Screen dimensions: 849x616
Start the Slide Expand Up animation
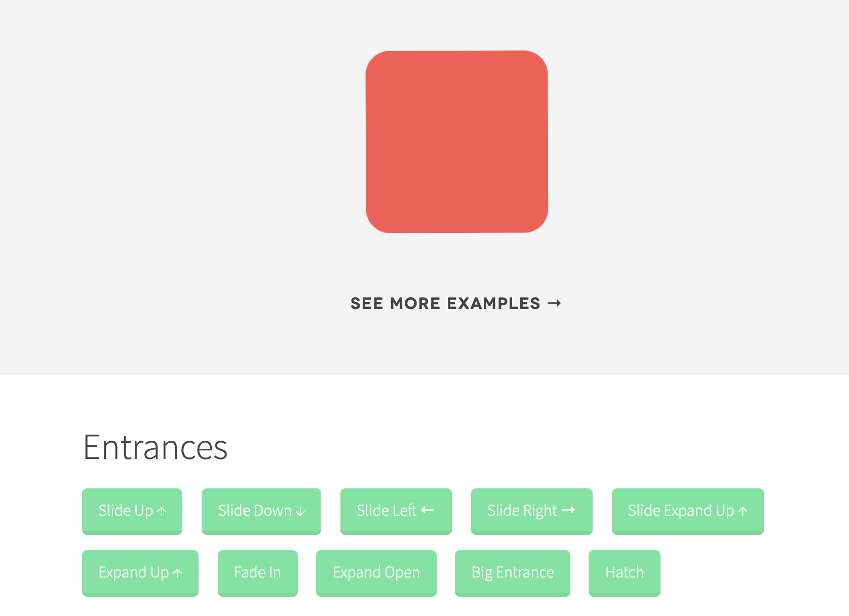[x=688, y=511]
